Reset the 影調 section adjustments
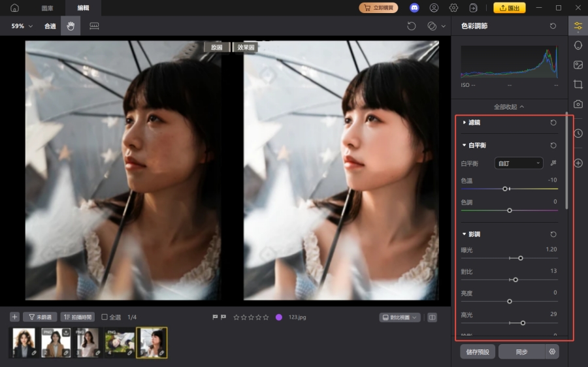 pos(553,234)
